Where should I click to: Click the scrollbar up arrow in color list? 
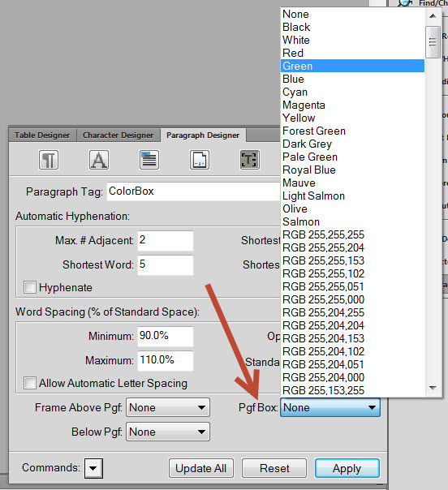click(433, 15)
